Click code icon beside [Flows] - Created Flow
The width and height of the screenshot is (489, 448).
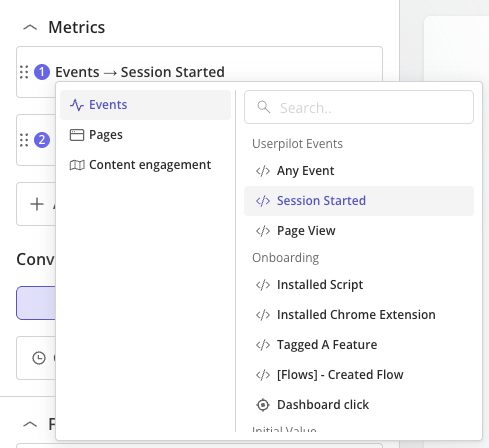(263, 375)
